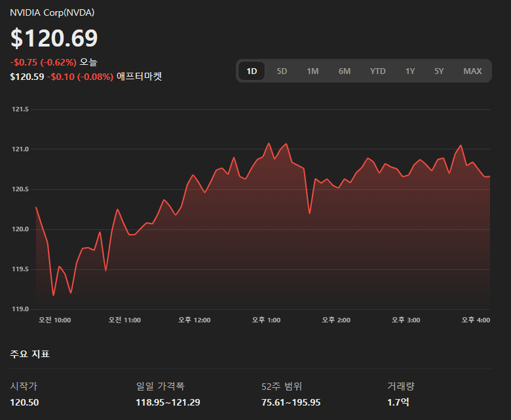The width and height of the screenshot is (511, 420).
Task: Click the 75.61~195.95 52-week range value
Action: [291, 403]
